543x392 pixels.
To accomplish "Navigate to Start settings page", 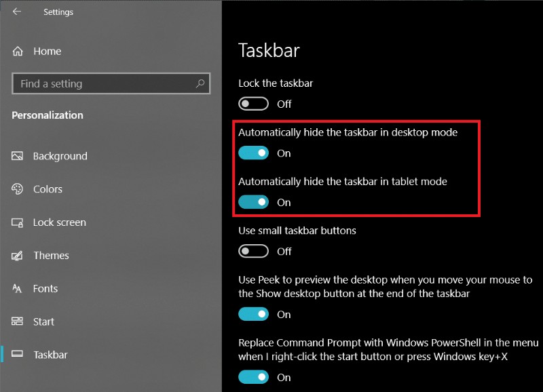I will coord(45,321).
